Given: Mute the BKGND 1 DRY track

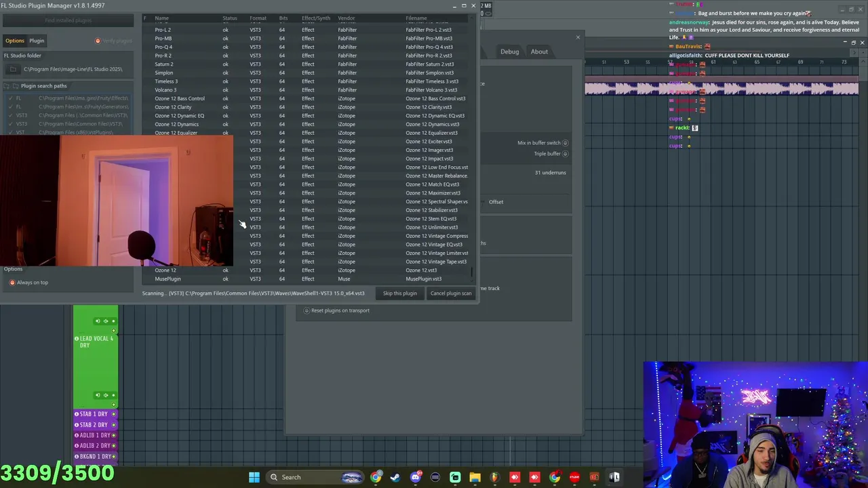Looking at the screenshot, I should (x=113, y=457).
